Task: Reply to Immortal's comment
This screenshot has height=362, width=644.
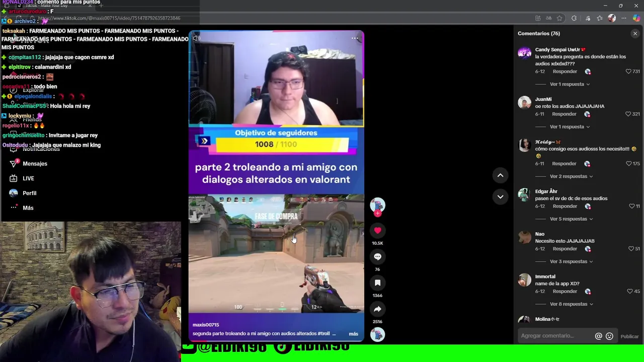Action: click(x=565, y=291)
